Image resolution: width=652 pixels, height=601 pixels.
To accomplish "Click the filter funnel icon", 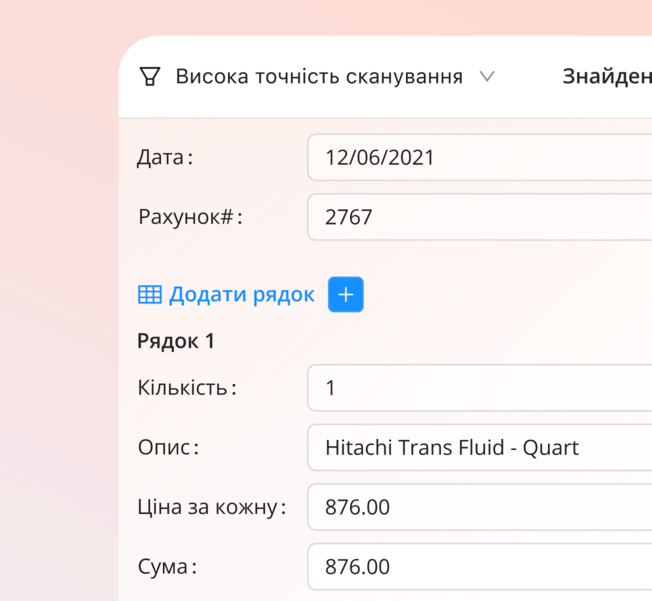I will [149, 77].
